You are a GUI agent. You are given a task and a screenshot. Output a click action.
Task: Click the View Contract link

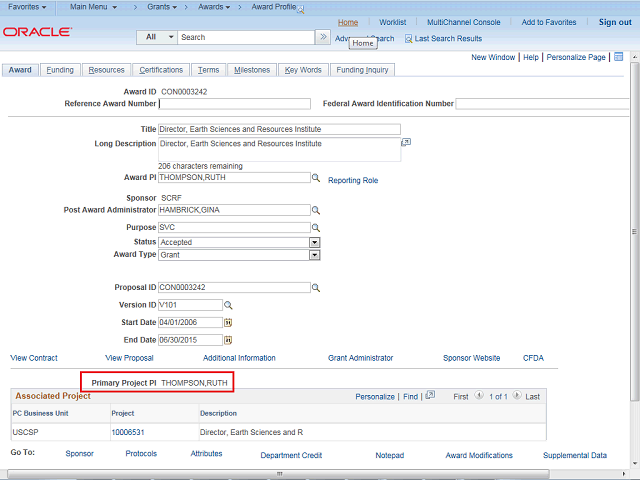click(x=34, y=358)
